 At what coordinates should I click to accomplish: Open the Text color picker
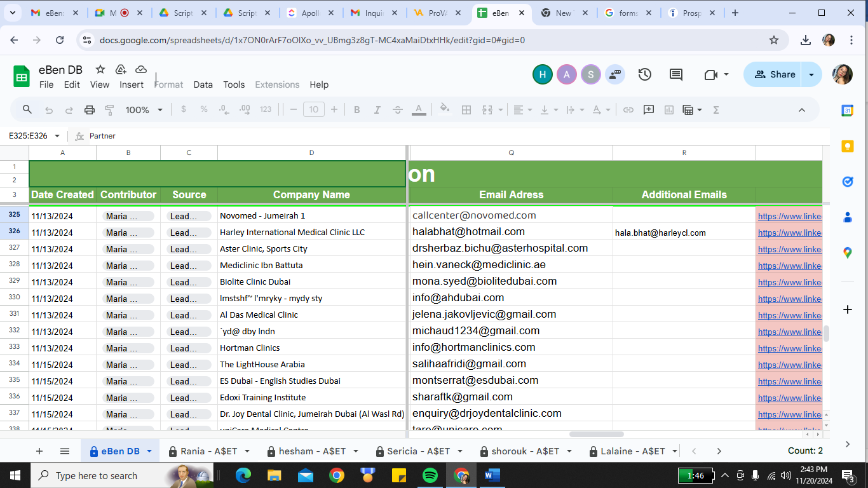419,110
